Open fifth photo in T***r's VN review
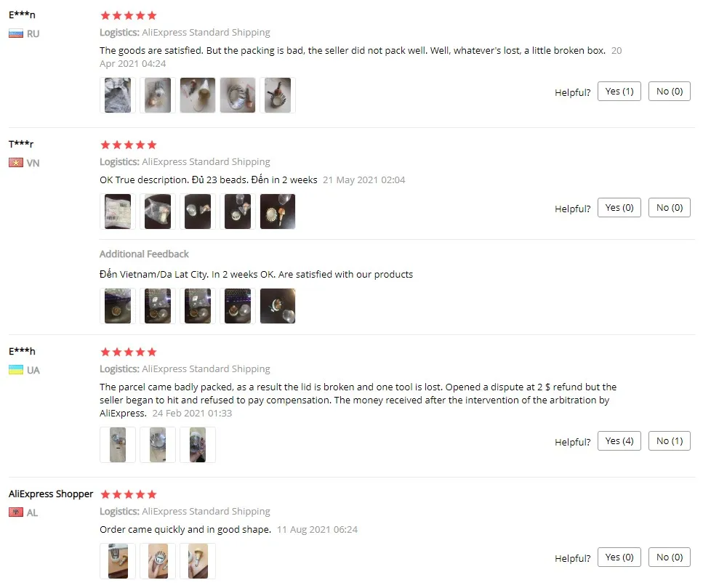 click(278, 212)
